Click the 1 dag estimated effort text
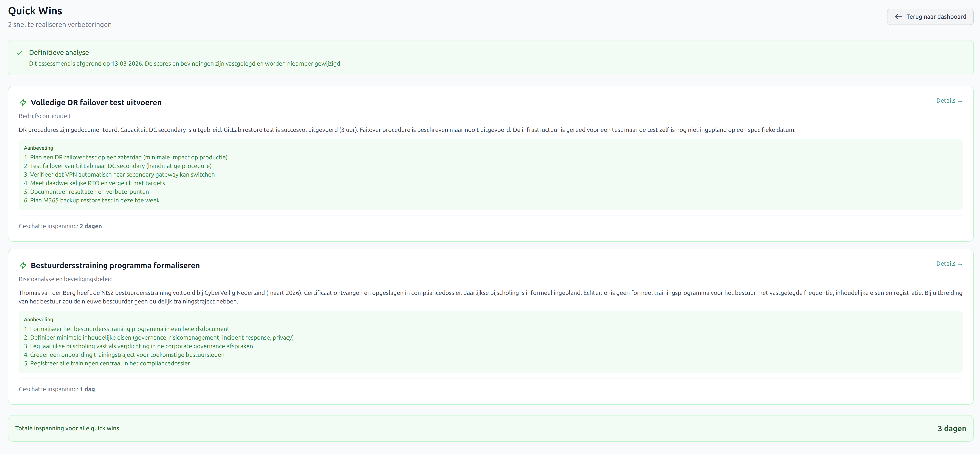The width and height of the screenshot is (980, 454). coord(87,389)
